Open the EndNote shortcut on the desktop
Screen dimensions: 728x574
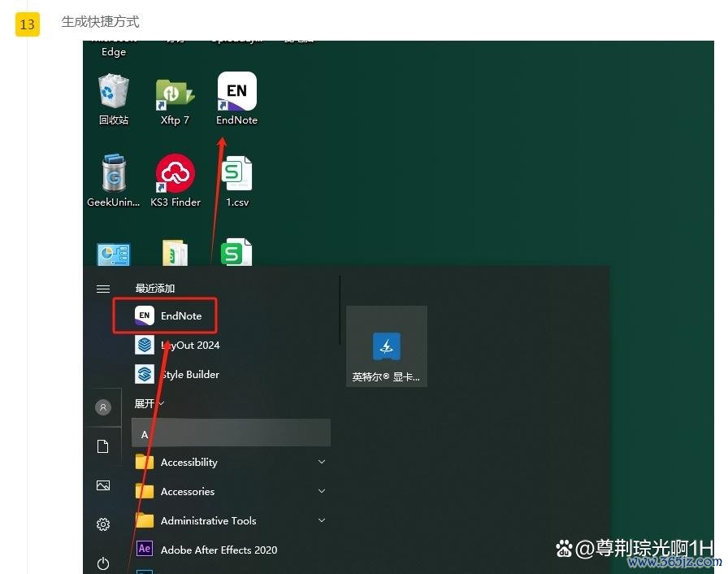click(x=236, y=98)
